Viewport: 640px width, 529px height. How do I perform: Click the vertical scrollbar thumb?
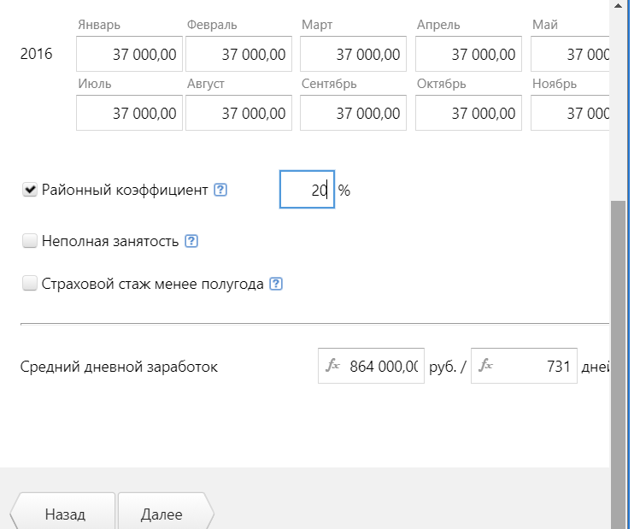(618, 363)
